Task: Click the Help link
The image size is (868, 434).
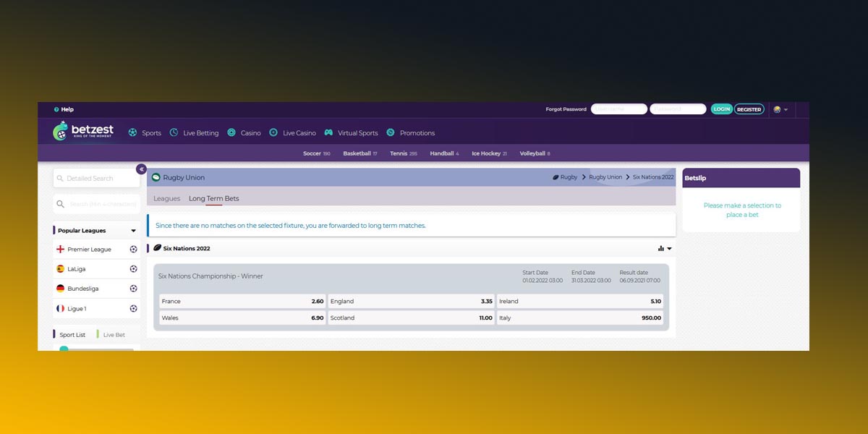Action: (67, 109)
